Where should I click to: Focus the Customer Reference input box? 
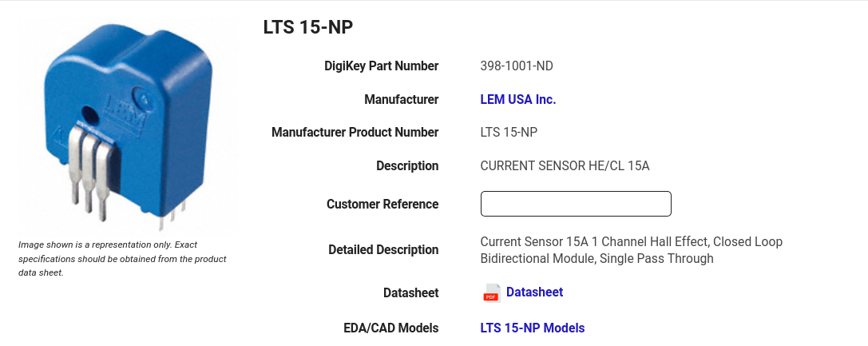point(576,204)
